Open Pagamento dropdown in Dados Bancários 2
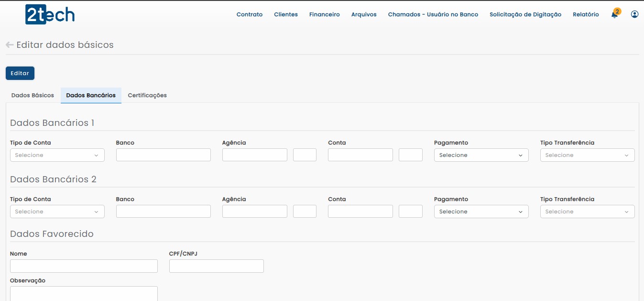The image size is (644, 301). point(481,212)
